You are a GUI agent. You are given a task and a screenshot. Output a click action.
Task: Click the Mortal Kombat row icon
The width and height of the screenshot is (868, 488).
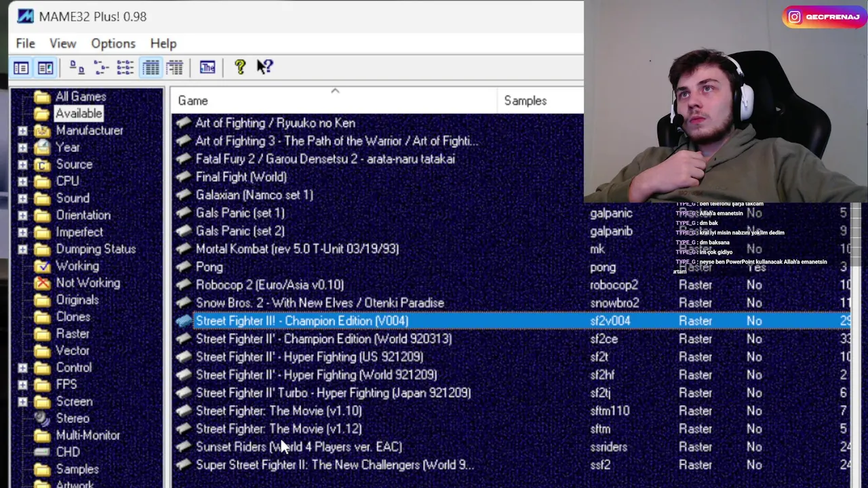[183, 249]
